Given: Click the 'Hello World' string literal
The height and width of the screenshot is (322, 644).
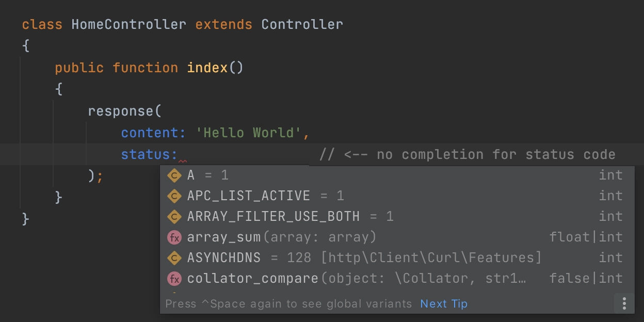Looking at the screenshot, I should pyautogui.click(x=249, y=133).
